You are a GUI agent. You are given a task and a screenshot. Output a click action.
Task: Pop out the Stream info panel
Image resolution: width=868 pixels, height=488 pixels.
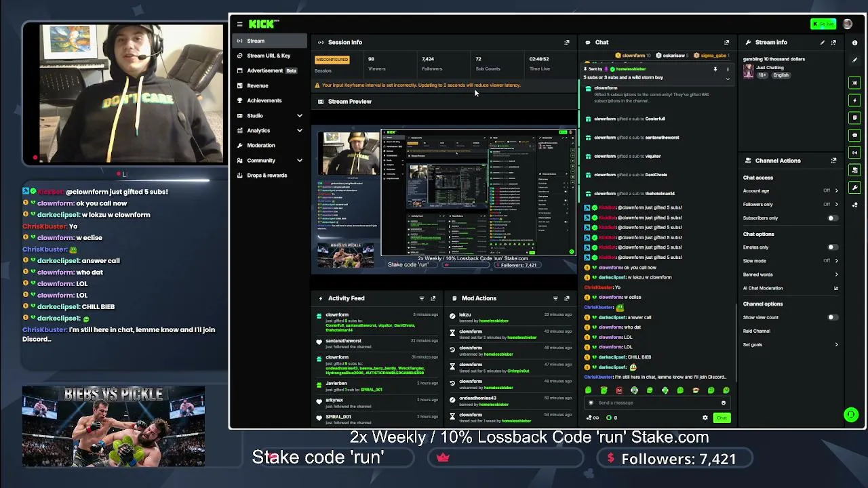(833, 42)
